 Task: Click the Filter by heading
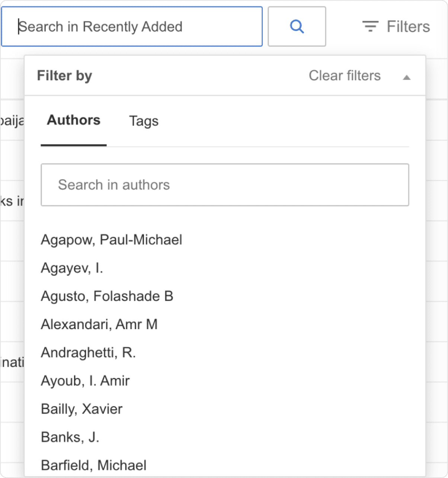pyautogui.click(x=64, y=76)
